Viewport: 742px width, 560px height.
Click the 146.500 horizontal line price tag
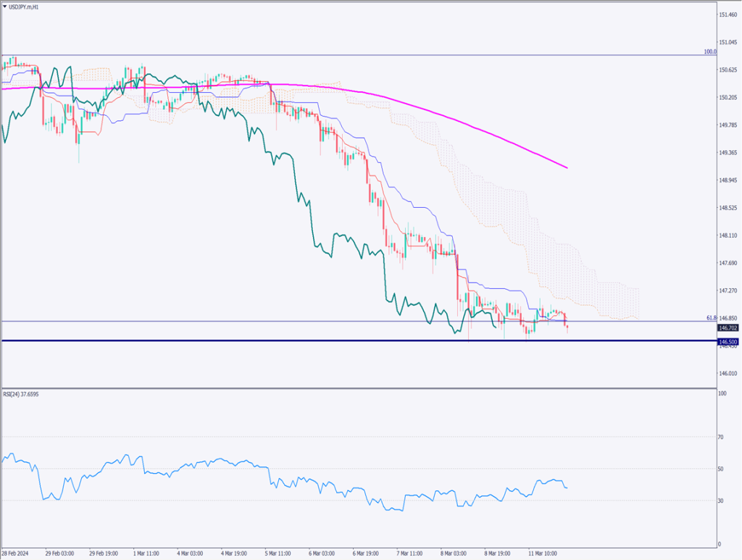727,341
